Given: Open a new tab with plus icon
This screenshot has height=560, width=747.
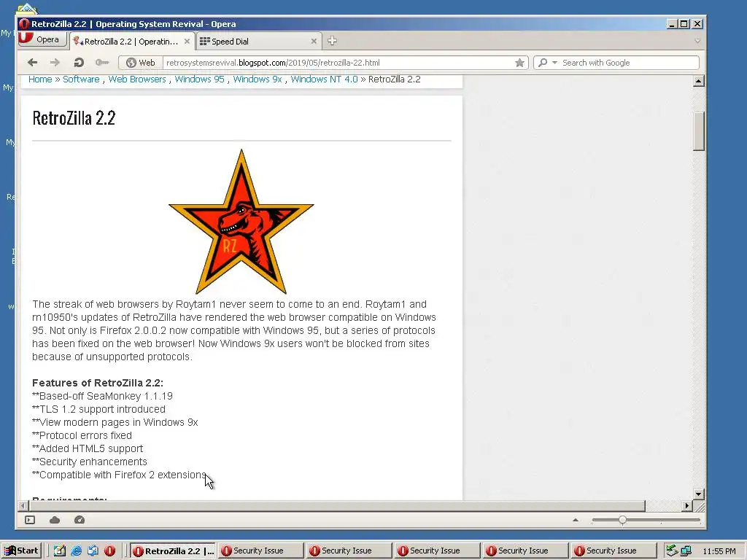Looking at the screenshot, I should (333, 41).
